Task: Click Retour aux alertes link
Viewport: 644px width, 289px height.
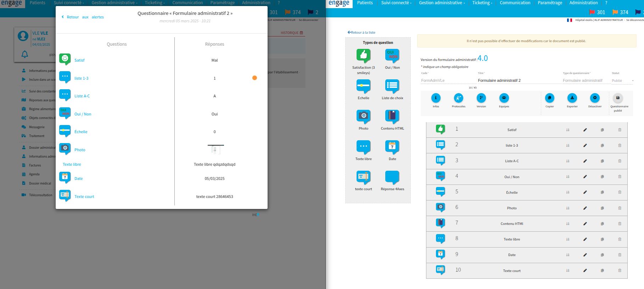Action: 83,17
